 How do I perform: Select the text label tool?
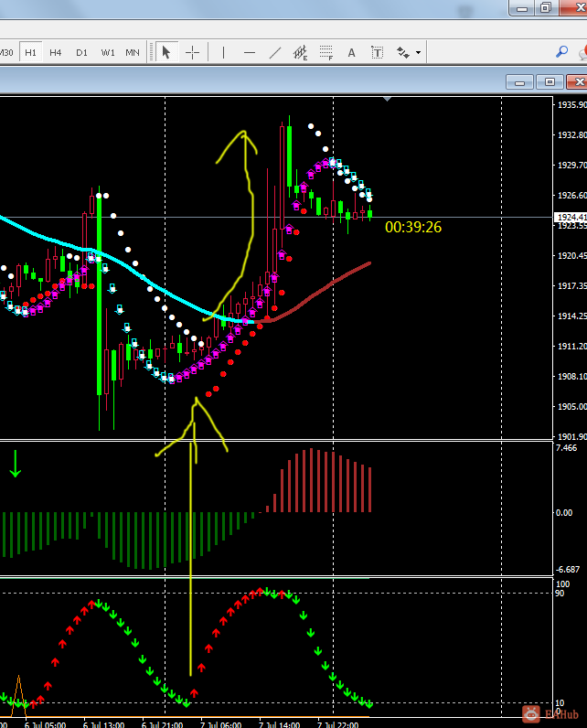click(378, 52)
